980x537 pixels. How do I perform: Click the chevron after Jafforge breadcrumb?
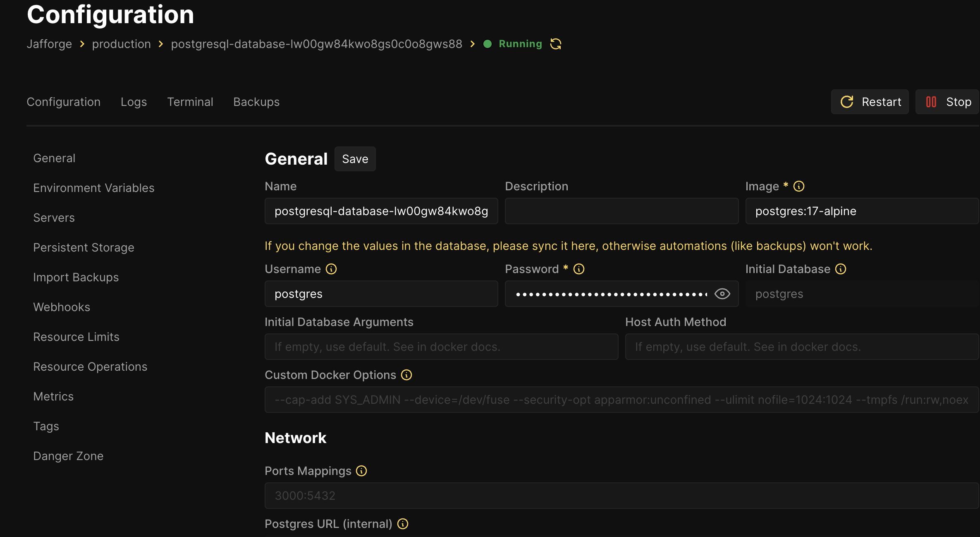[82, 44]
